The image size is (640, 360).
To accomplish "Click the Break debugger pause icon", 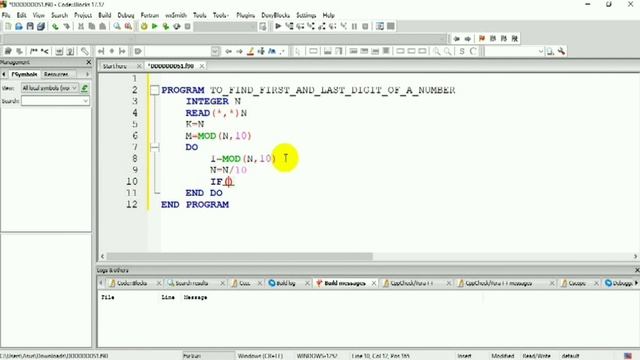I will coord(354,27).
